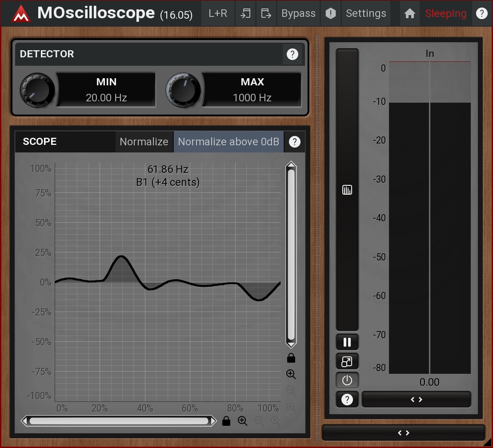This screenshot has width=493, height=448.
Task: Open the L+R channel mode selector
Action: click(x=218, y=13)
